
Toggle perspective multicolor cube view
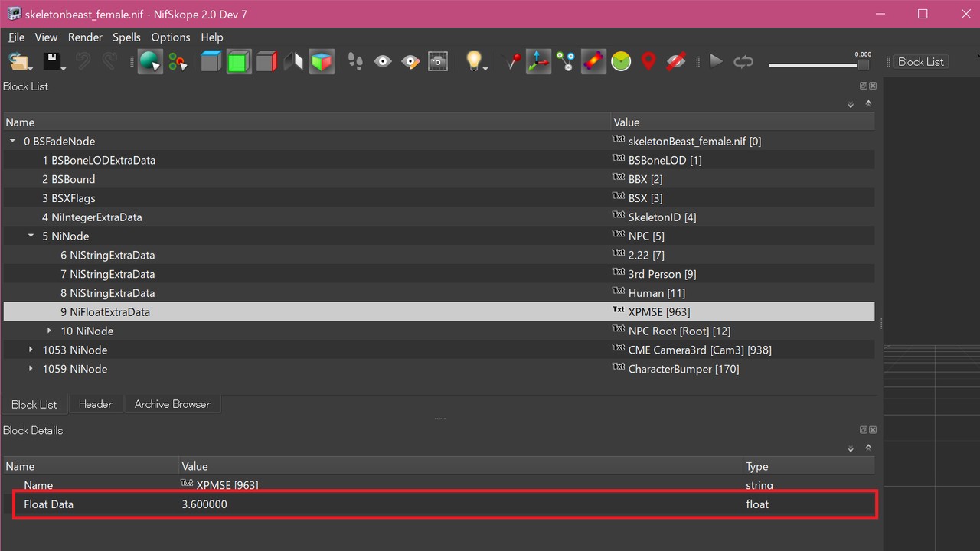click(322, 62)
